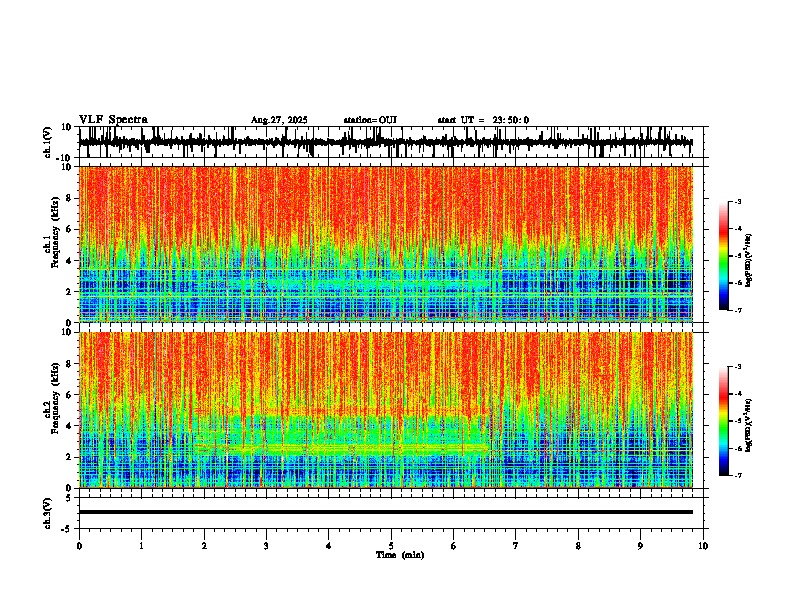The image size is (792, 612).
Task: Click the 'ch.1(V)' waveform axis label
Action: (x=48, y=142)
